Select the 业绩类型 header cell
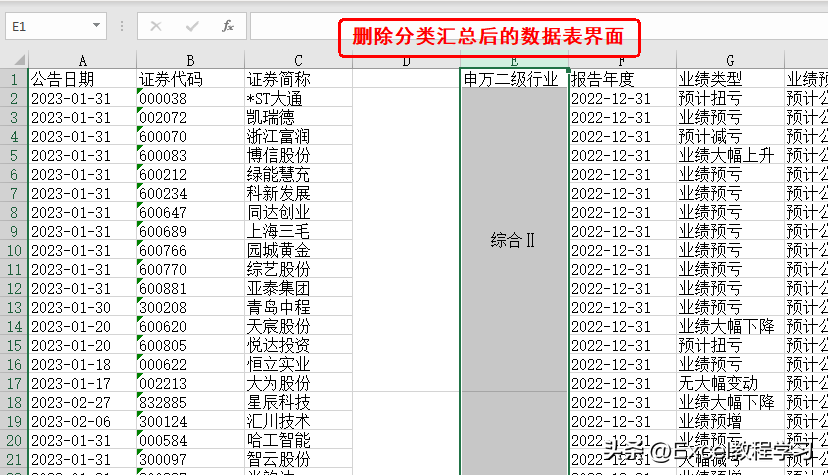Screen dimensions: 828x475 [x=730, y=79]
